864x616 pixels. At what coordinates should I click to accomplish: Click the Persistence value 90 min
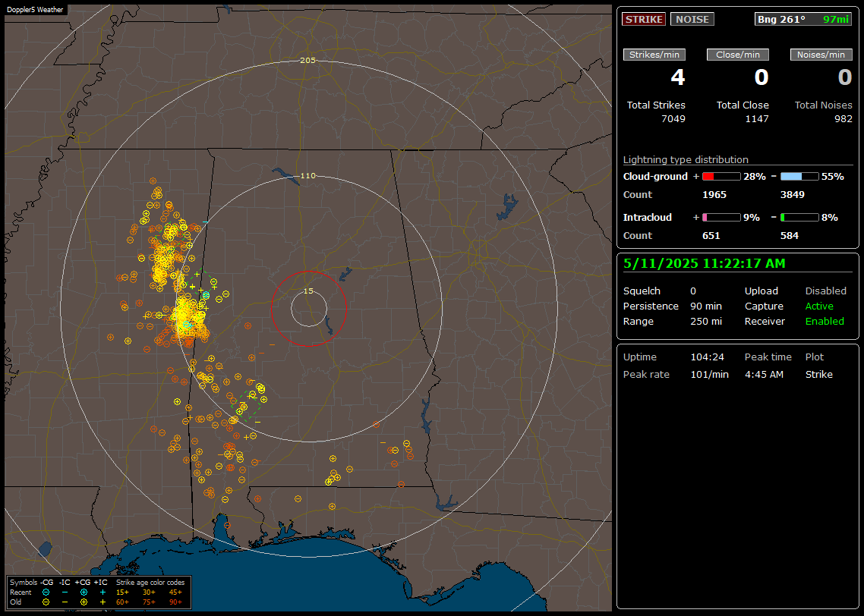[706, 306]
